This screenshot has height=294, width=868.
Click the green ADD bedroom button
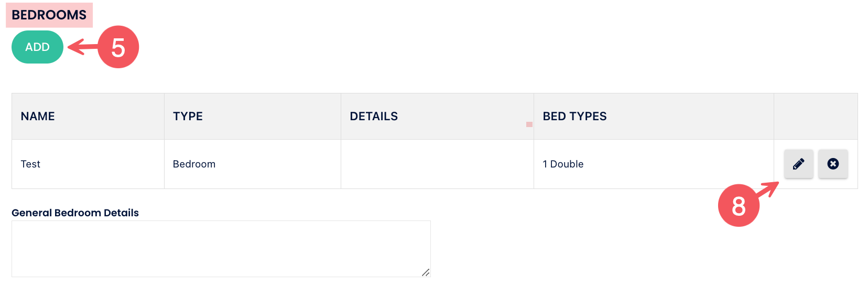pyautogui.click(x=37, y=47)
